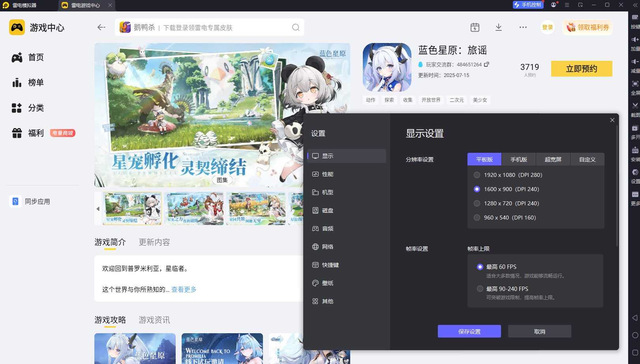Click the 鹅鸭杀 search input field
640x364 pixels.
(x=210, y=27)
